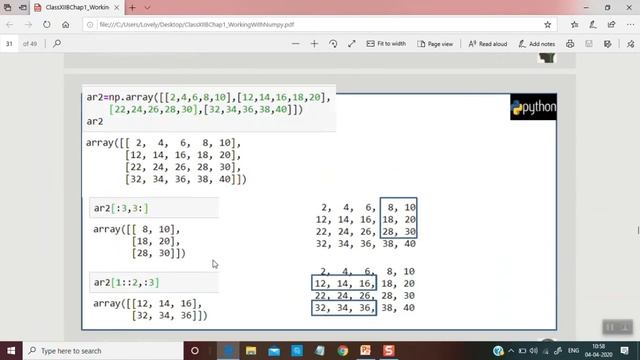Show hidden system tray icons
Viewport: 640px width, 360px height.
(511, 351)
